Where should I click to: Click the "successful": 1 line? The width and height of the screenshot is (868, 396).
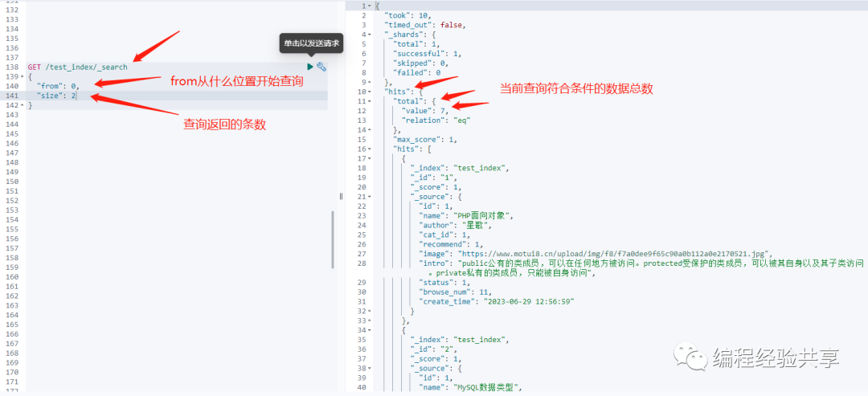pos(427,54)
